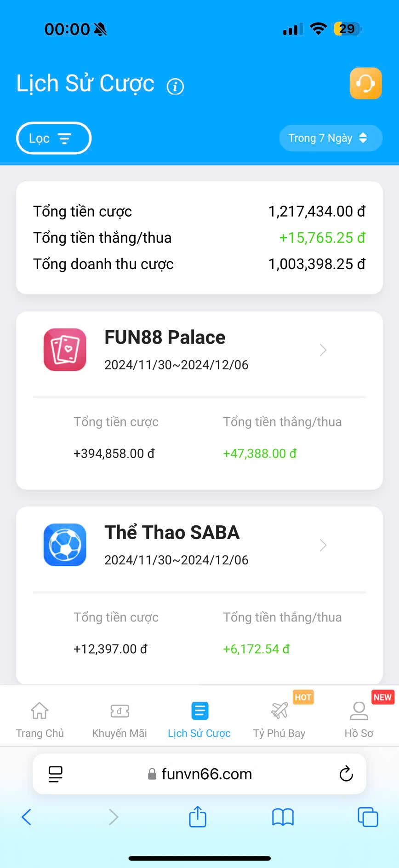399x868 pixels.
Task: Expand Thể Thao SABA details chevron
Action: coord(323,545)
